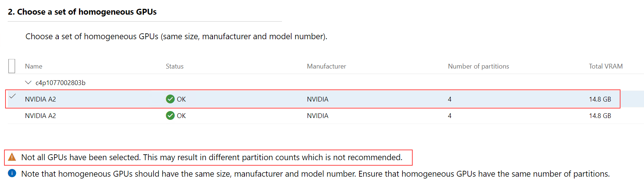Uncheck the first NVIDIA A2 row checkmark
Viewport: 644px width, 184px height.
[x=12, y=96]
